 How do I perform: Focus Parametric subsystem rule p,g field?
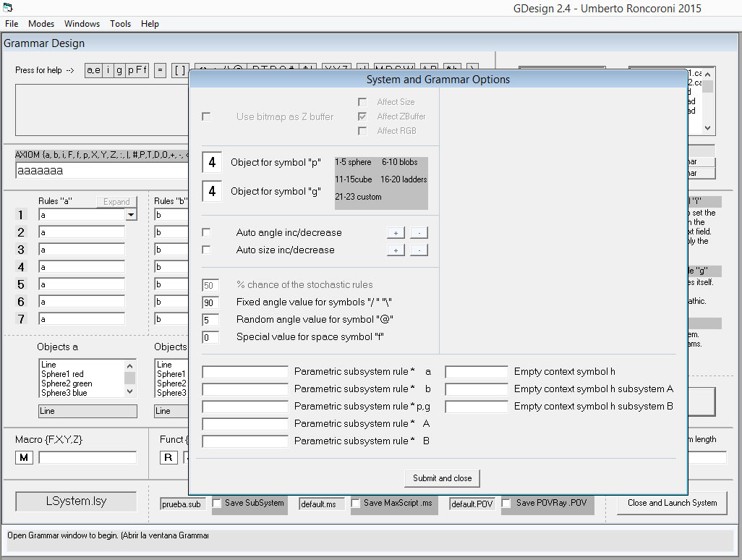[x=245, y=407]
